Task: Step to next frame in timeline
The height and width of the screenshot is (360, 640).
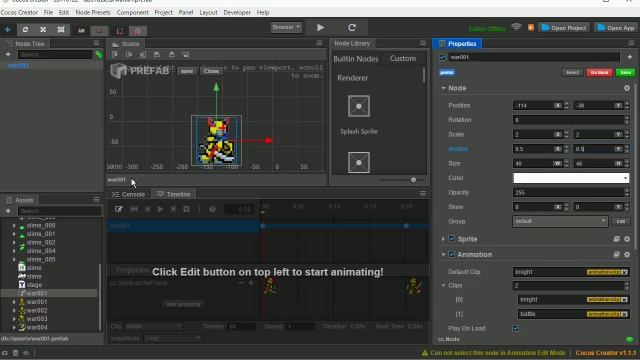Action: point(173,209)
